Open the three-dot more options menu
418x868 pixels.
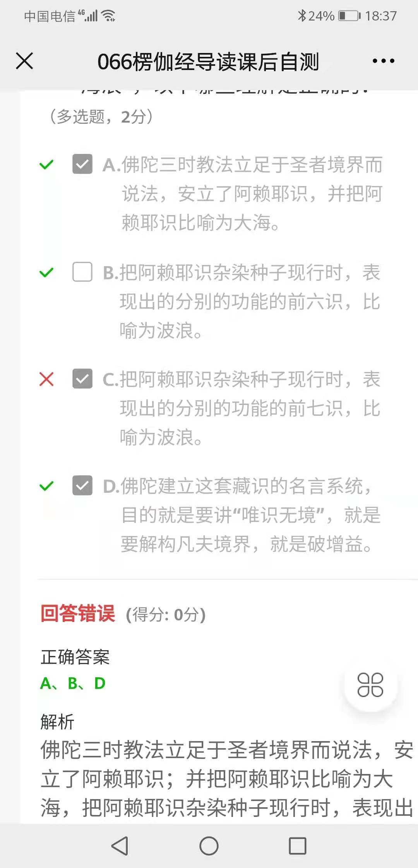click(x=383, y=61)
